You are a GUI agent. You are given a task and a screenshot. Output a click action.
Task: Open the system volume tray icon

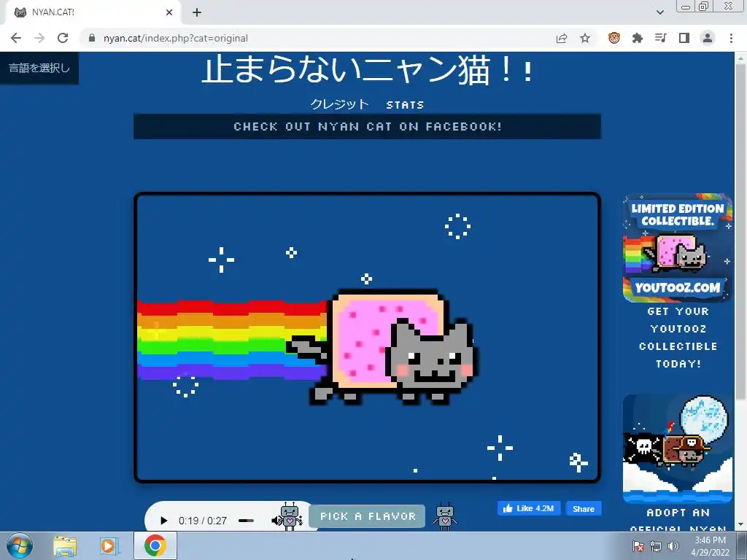click(673, 546)
